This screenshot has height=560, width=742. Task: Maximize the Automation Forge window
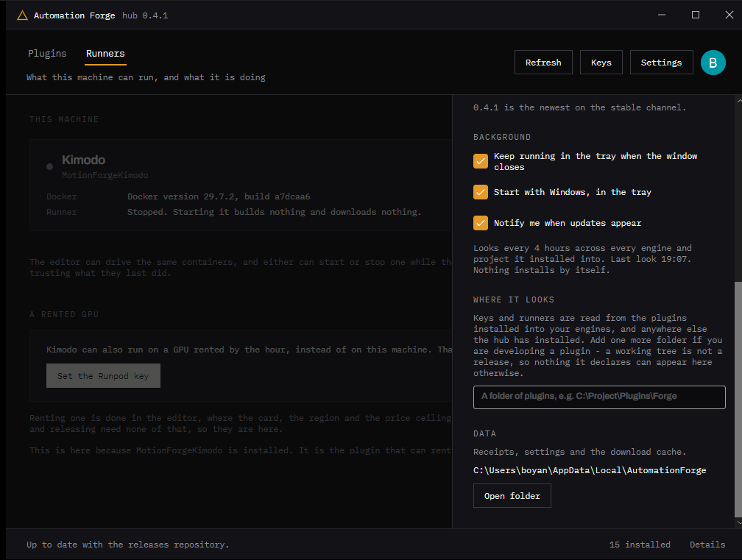coord(695,15)
